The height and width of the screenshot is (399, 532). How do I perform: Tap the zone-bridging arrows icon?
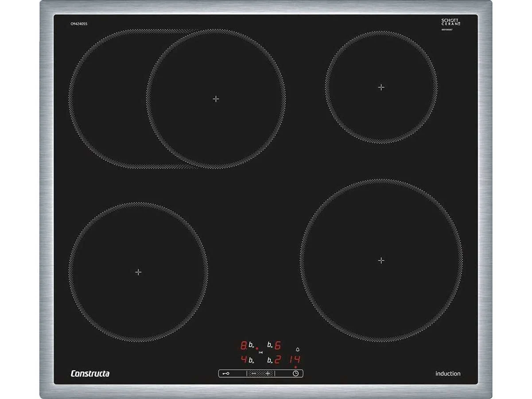pos(260,353)
